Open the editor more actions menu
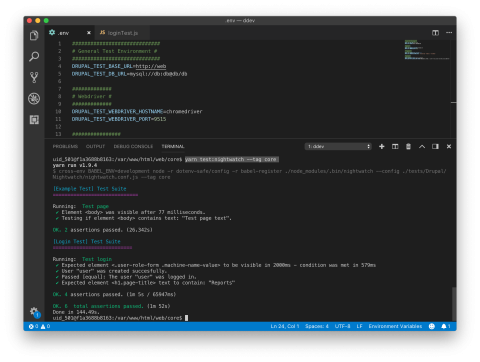 449,33
